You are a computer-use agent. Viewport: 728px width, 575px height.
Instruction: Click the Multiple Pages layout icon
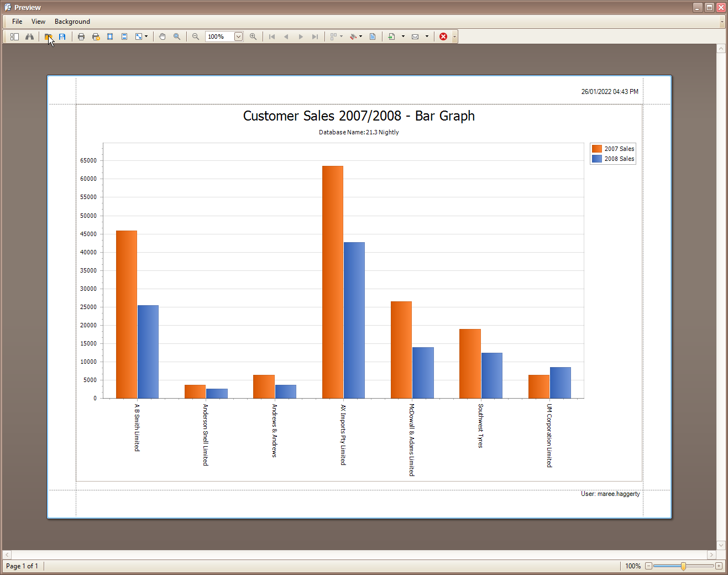click(333, 36)
